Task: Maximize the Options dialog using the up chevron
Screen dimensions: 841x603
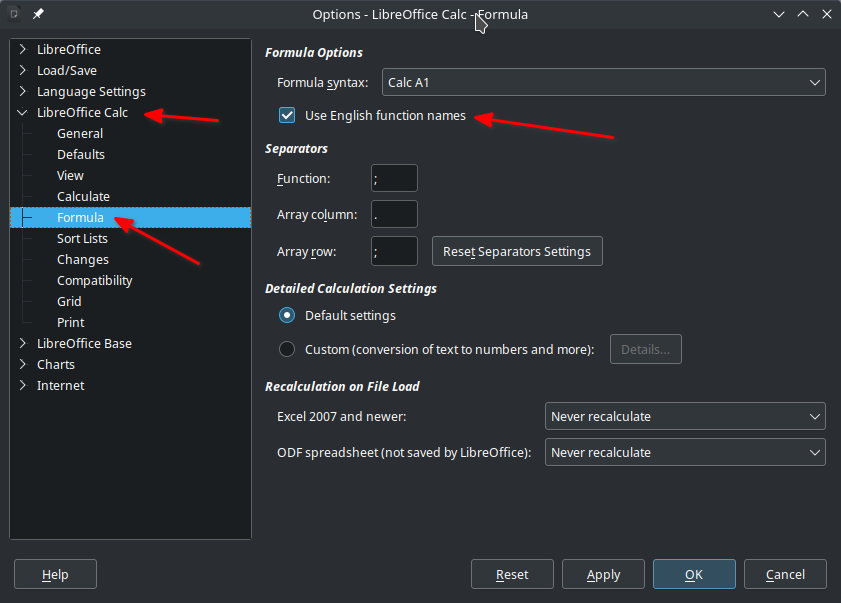Action: [803, 14]
